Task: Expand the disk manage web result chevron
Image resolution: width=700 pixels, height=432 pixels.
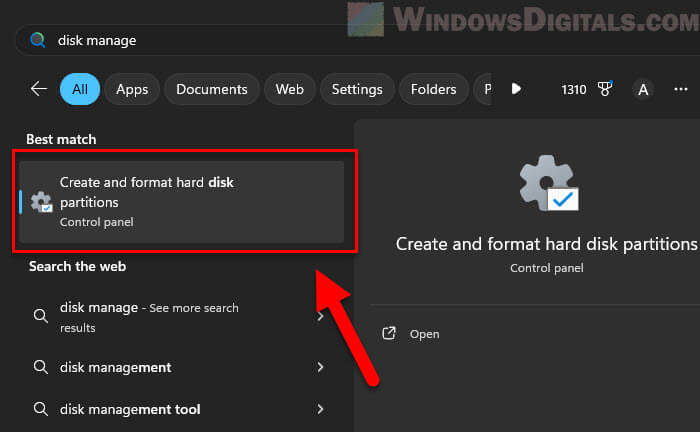Action: [320, 316]
